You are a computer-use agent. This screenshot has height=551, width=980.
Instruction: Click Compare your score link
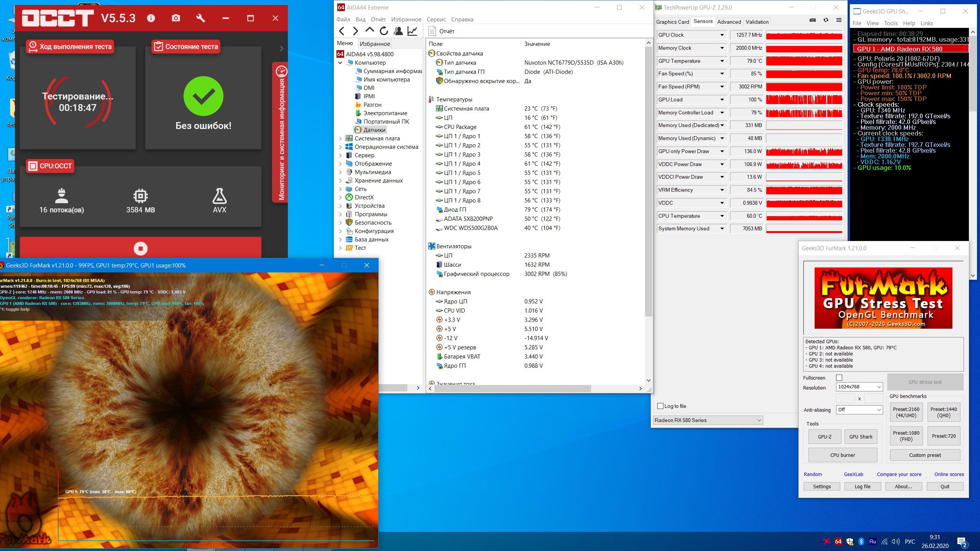pos(899,474)
